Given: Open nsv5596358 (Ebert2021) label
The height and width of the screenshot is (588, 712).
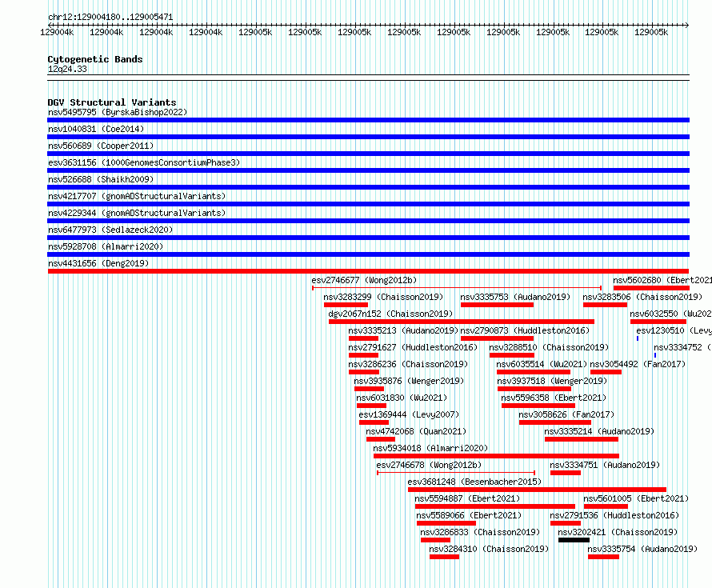Looking at the screenshot, I should click(x=554, y=398).
